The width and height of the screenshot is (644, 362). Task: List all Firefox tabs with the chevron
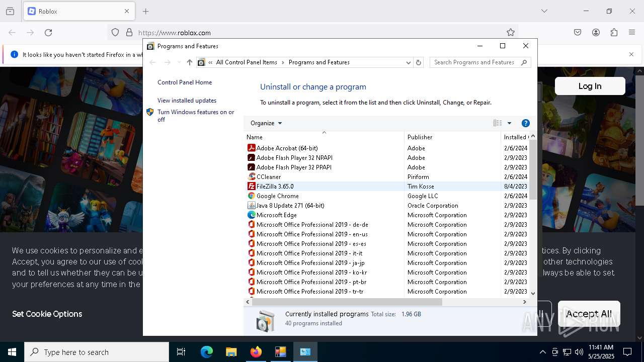click(x=544, y=11)
